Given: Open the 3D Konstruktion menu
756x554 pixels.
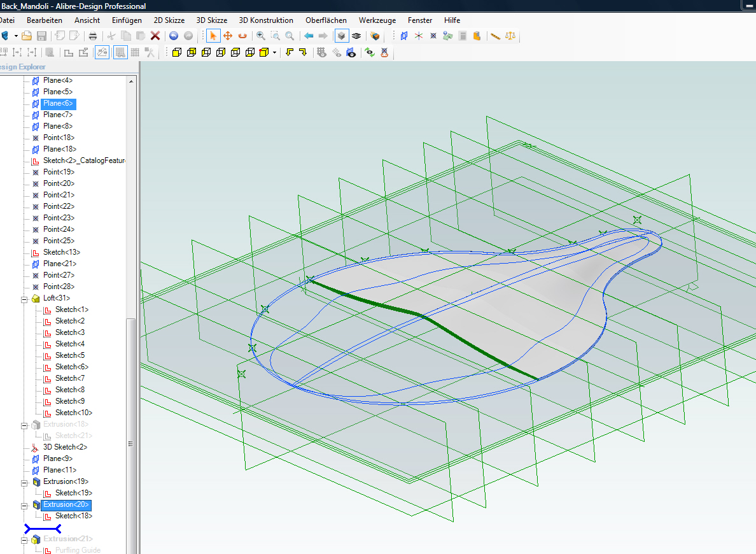Looking at the screenshot, I should [266, 20].
